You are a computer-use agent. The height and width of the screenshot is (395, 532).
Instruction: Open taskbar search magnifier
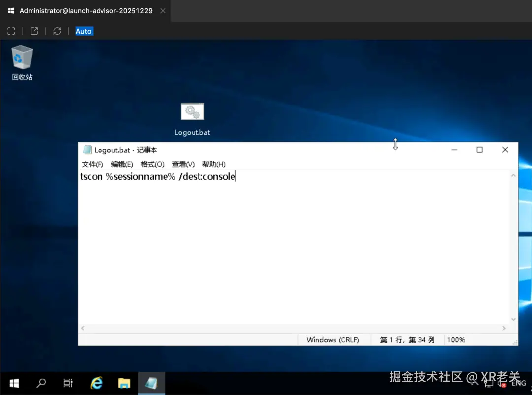pyautogui.click(x=41, y=384)
